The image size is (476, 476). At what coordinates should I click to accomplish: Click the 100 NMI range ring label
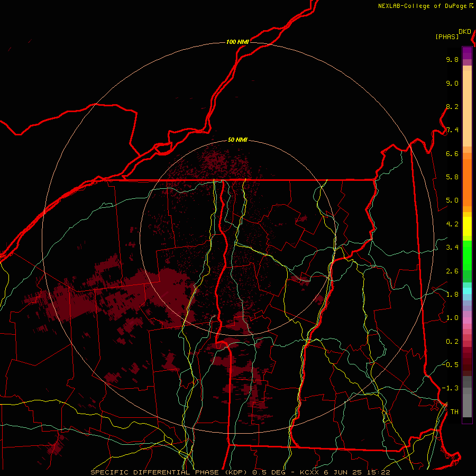(237, 42)
